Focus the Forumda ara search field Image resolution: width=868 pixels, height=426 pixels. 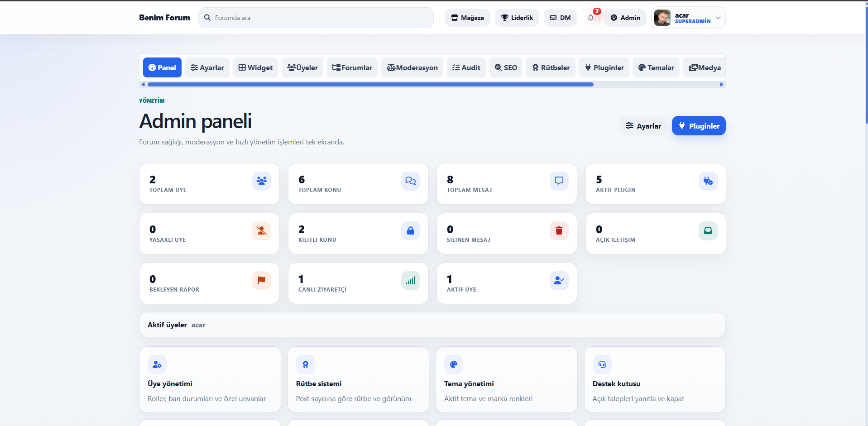[316, 18]
